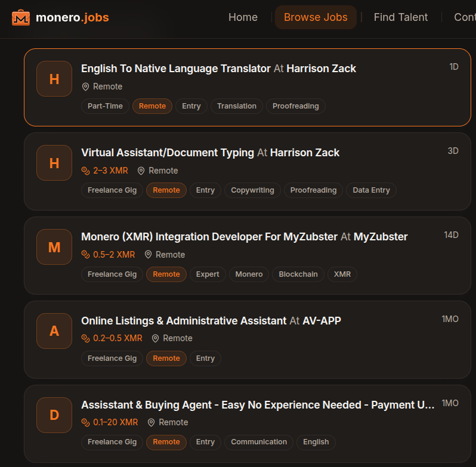Select Entry tag on Translator job
476x467 pixels.
191,106
